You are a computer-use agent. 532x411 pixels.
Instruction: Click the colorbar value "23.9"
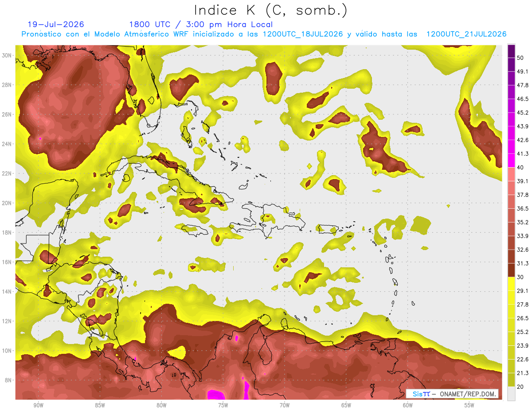pos(523,345)
